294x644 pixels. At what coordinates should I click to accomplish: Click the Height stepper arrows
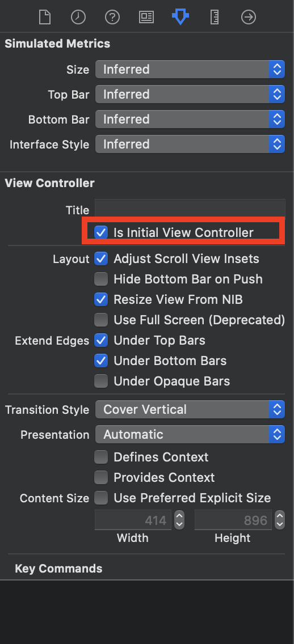[280, 520]
